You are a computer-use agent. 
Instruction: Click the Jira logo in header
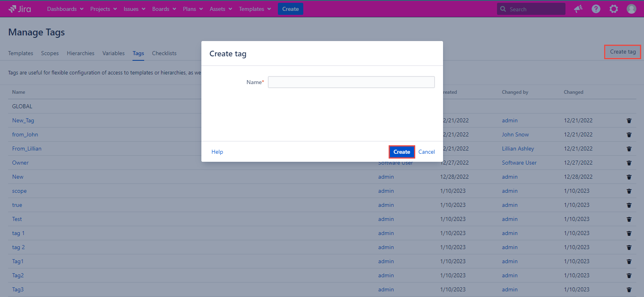point(20,9)
